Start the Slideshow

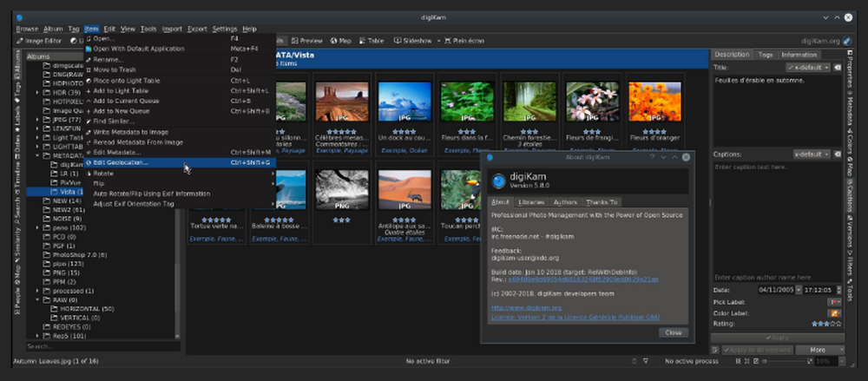(413, 41)
